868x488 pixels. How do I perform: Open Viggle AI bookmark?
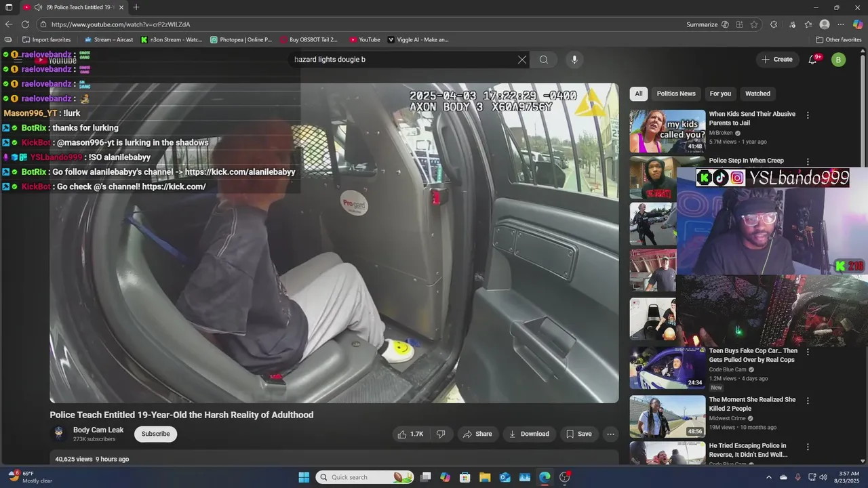click(418, 40)
